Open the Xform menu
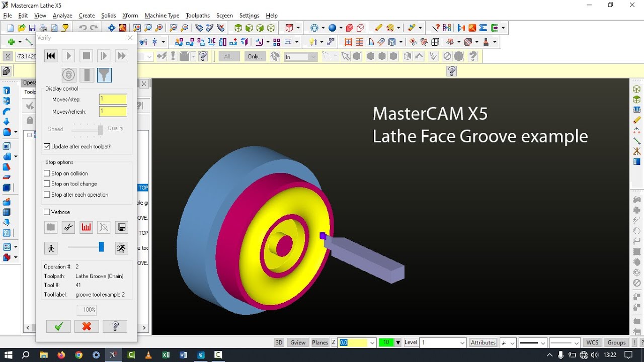Viewport: 644px width, 362px height. coord(130,16)
